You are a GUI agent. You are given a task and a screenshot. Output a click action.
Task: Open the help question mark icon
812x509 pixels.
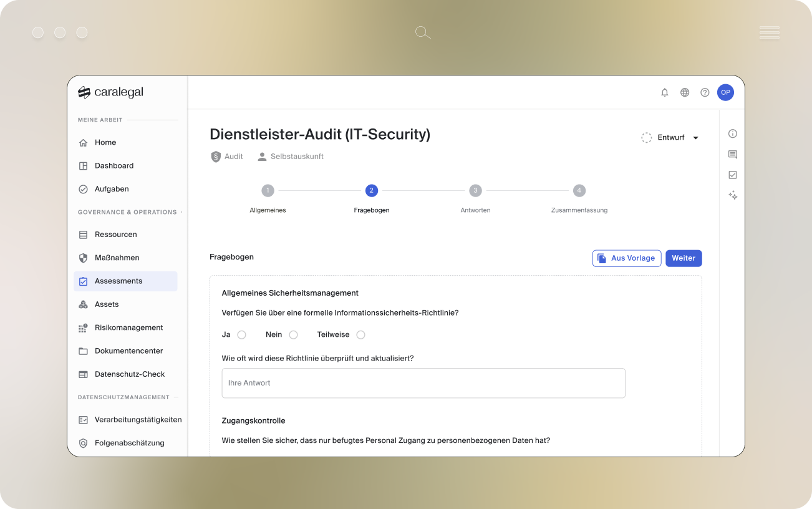pos(705,92)
